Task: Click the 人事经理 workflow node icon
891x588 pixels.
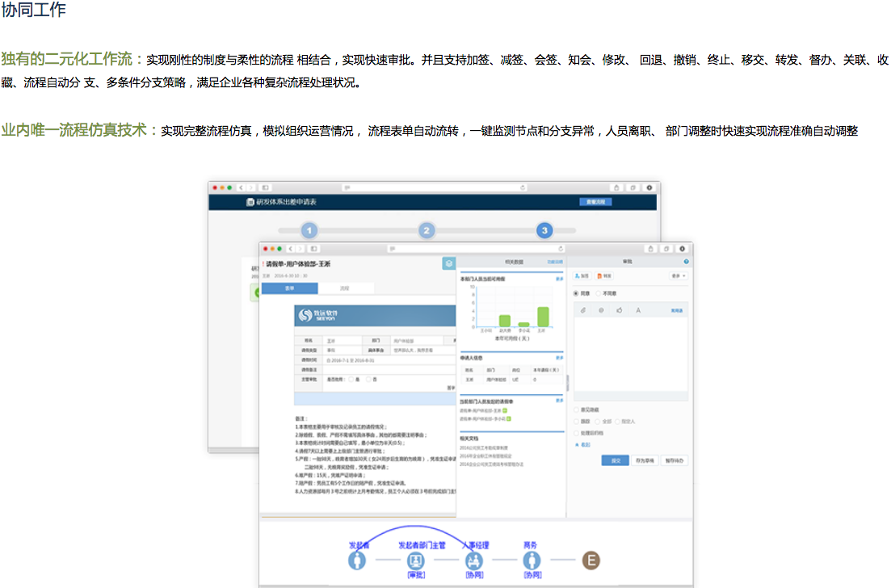Action: (473, 561)
